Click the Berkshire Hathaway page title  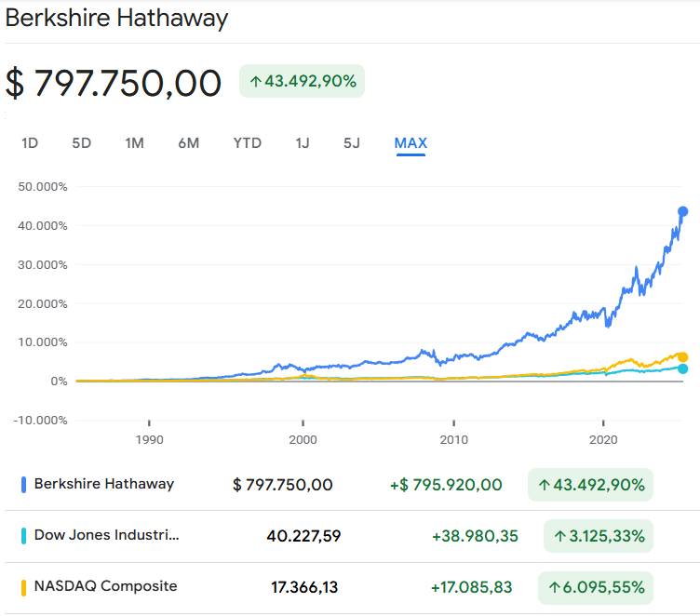click(116, 19)
